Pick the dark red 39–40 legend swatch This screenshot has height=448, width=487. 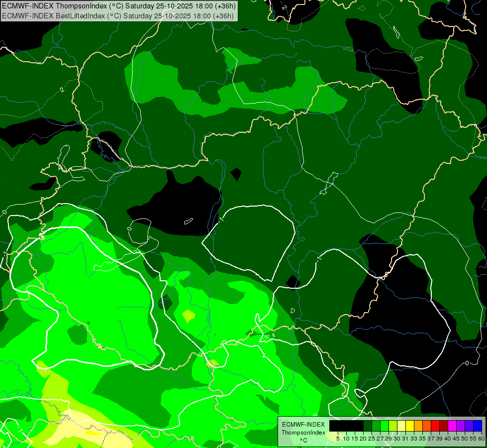(444, 426)
